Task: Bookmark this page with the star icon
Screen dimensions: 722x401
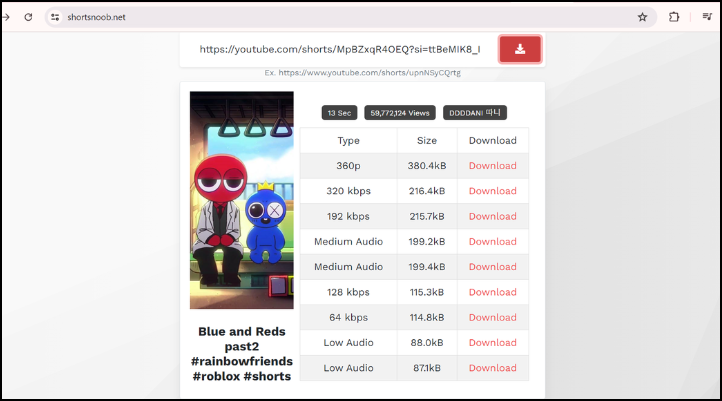Action: tap(642, 17)
